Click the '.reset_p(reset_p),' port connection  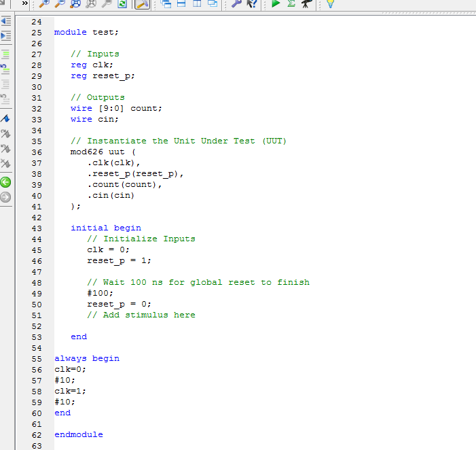coord(135,174)
